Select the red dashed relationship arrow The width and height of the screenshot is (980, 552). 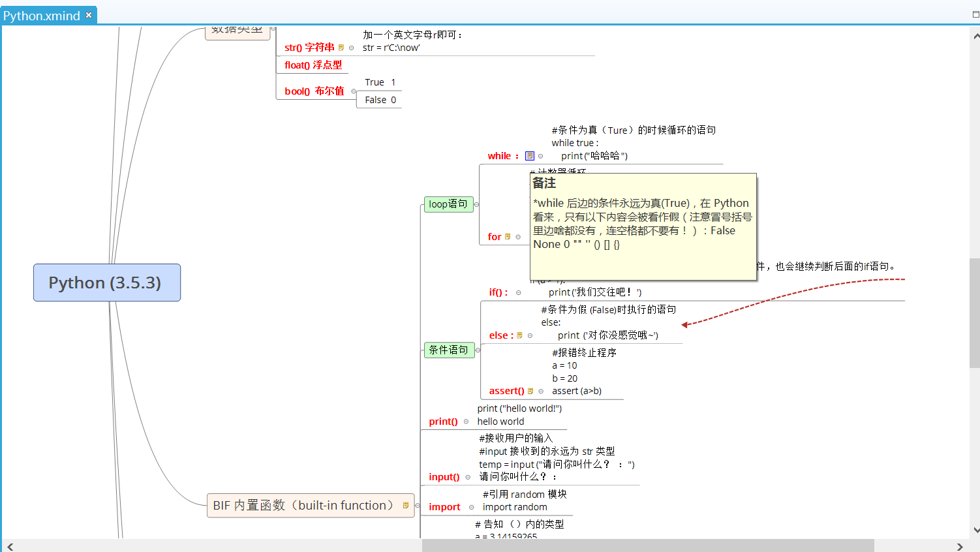click(783, 295)
